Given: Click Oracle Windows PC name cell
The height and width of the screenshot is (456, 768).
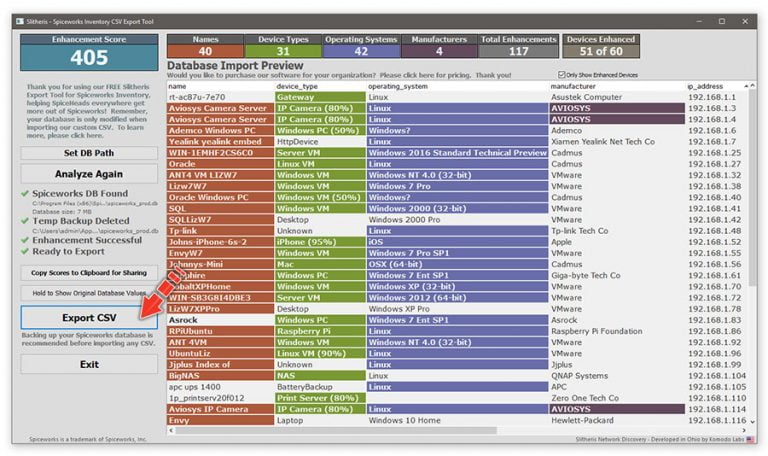Looking at the screenshot, I should coord(220,197).
